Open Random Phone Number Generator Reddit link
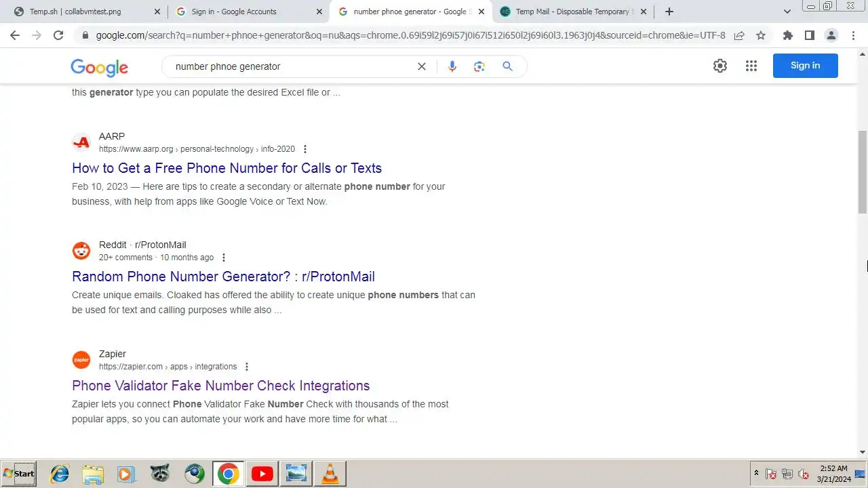 pos(223,277)
